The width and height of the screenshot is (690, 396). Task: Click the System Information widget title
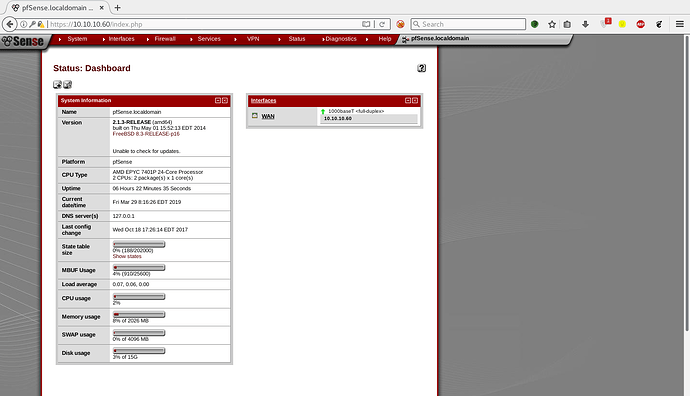[x=86, y=100]
